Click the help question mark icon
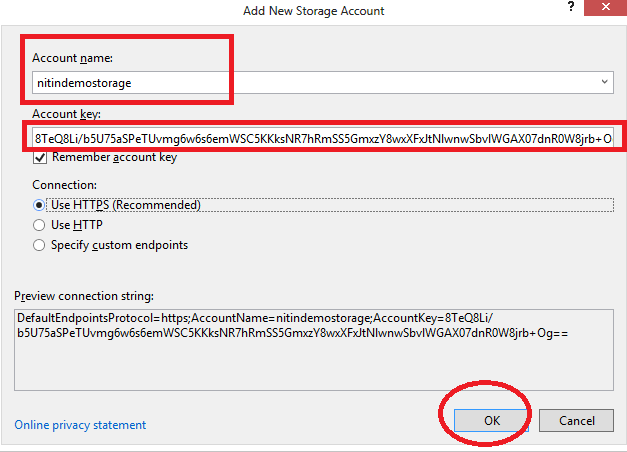The height and width of the screenshot is (452, 627). [x=571, y=8]
